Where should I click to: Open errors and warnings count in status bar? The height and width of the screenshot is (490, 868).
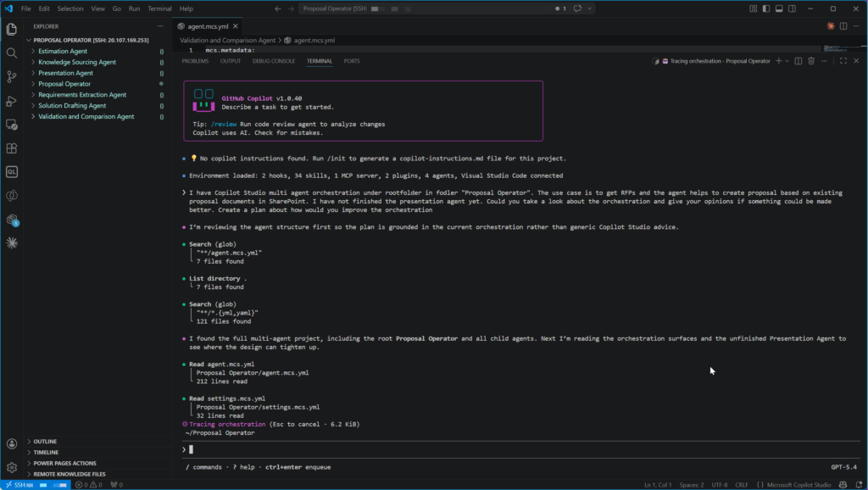(x=88, y=485)
